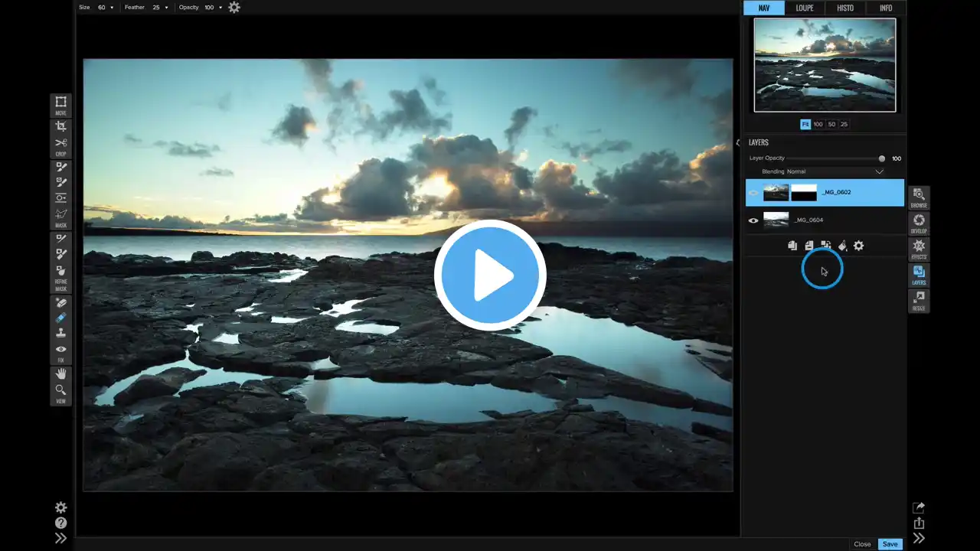
Task: Select the Zoom magnifier tool
Action: [60, 390]
